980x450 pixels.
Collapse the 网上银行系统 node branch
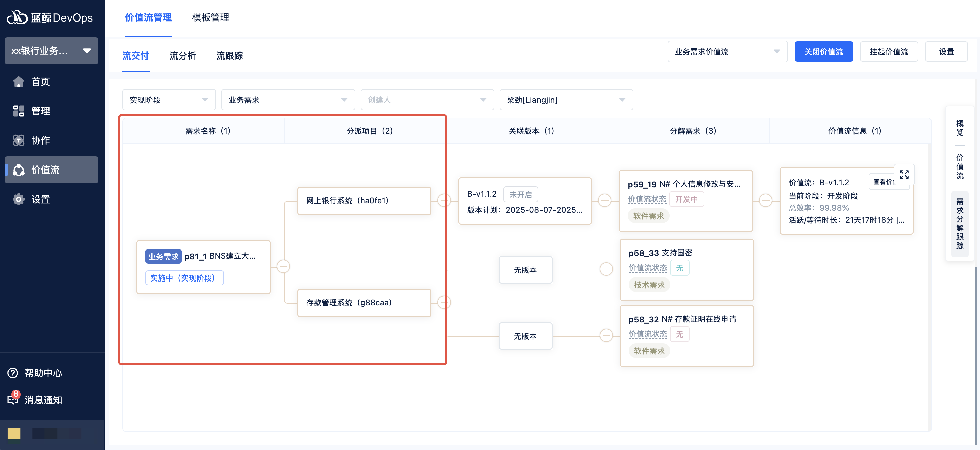444,201
